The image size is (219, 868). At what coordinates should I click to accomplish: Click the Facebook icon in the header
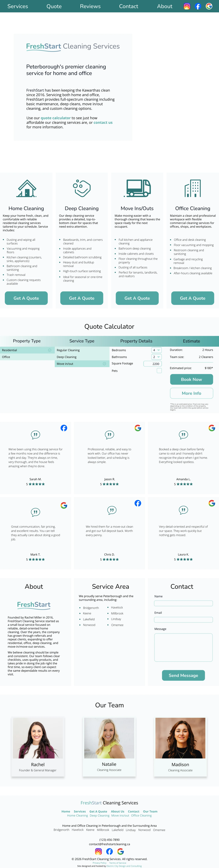coord(198,6)
